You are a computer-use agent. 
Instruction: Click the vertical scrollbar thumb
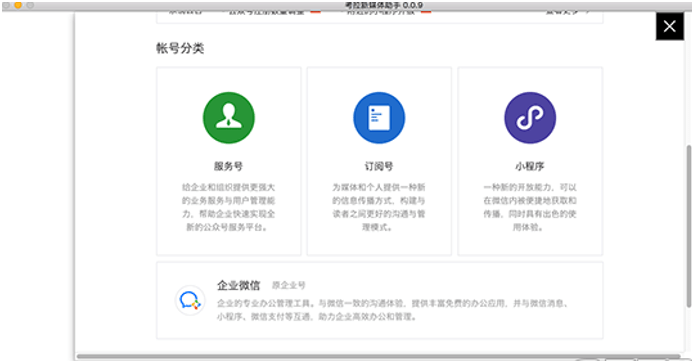tap(688, 226)
